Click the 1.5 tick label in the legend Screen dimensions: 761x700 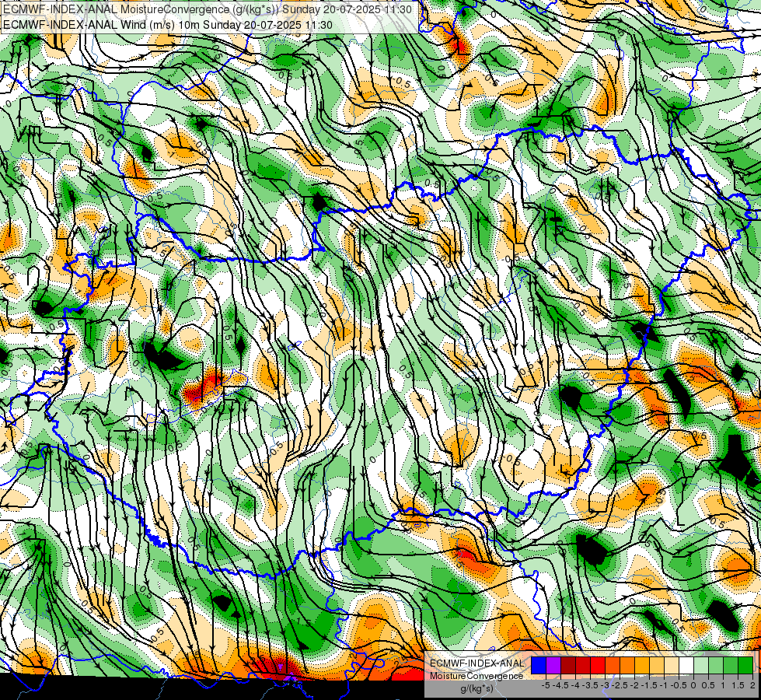(x=738, y=685)
